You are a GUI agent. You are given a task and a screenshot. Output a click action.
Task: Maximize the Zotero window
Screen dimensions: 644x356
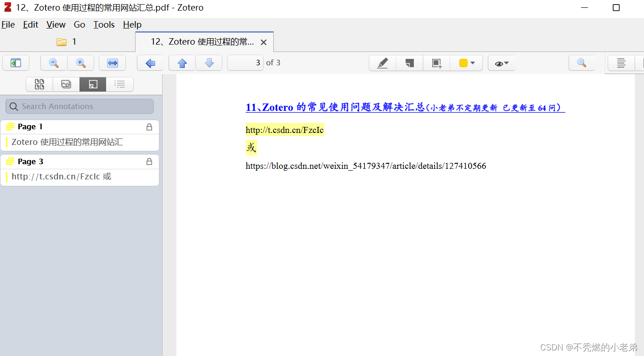click(616, 8)
